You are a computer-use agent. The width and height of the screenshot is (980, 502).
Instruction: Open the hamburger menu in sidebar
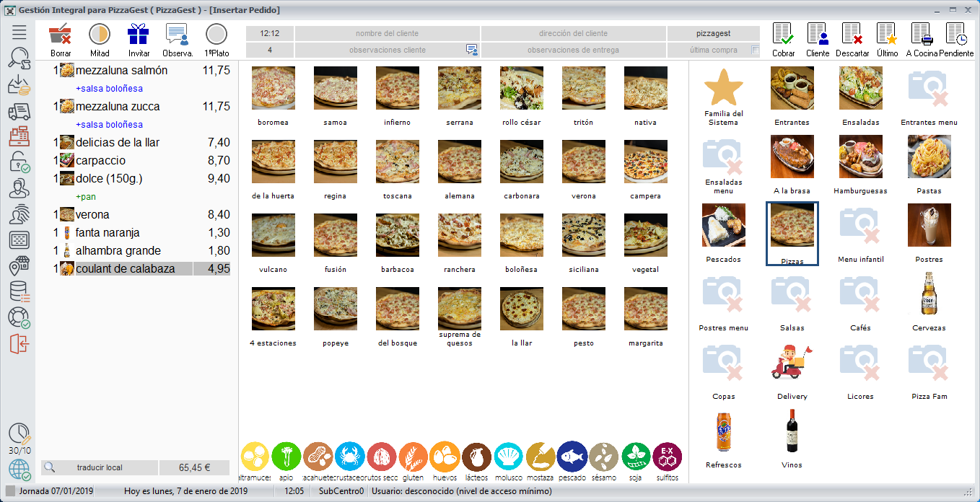[19, 32]
